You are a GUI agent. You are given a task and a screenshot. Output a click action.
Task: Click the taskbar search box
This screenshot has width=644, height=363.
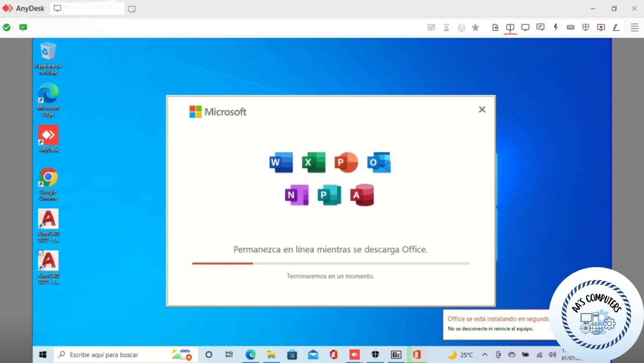coord(126,355)
